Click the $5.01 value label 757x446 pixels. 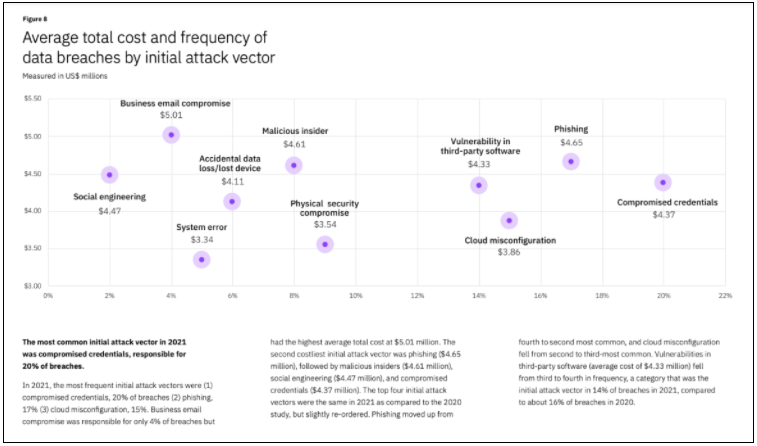click(x=171, y=116)
